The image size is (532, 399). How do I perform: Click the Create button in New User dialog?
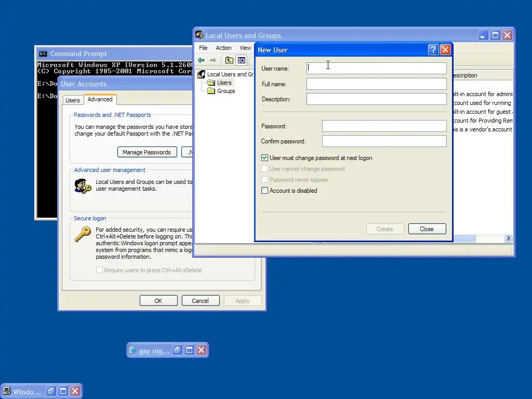[x=385, y=229]
